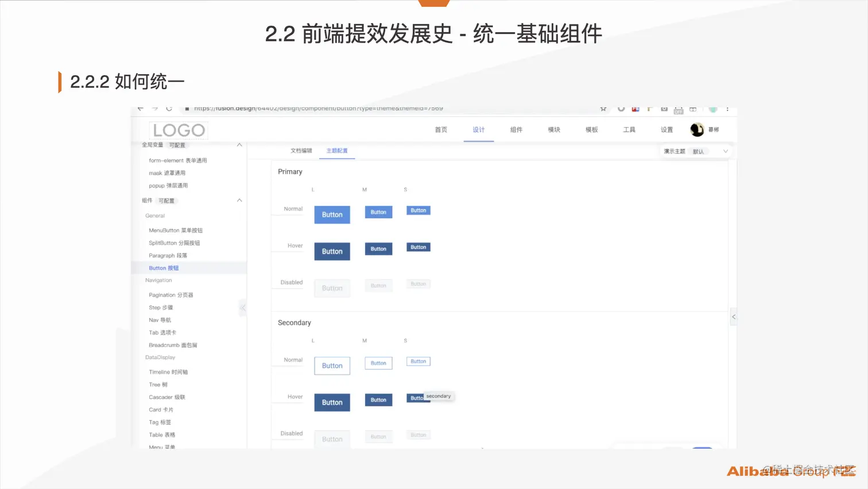The height and width of the screenshot is (489, 868).
Task: Expand the right side panel arrow handle
Action: [x=734, y=317]
